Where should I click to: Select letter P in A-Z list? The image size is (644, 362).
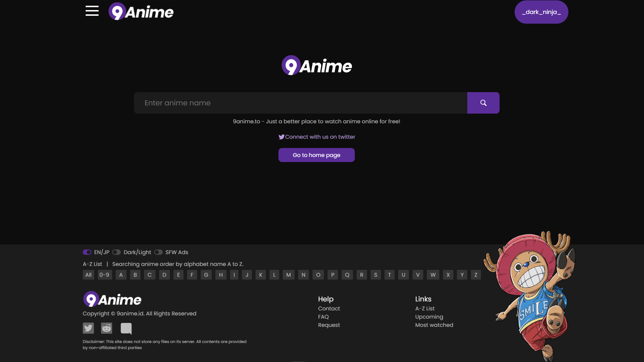tap(333, 275)
